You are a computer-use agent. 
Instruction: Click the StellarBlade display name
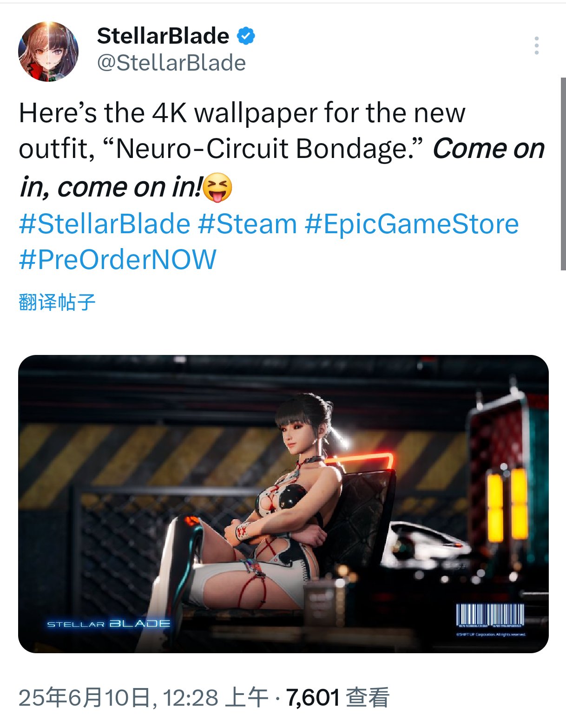click(163, 36)
